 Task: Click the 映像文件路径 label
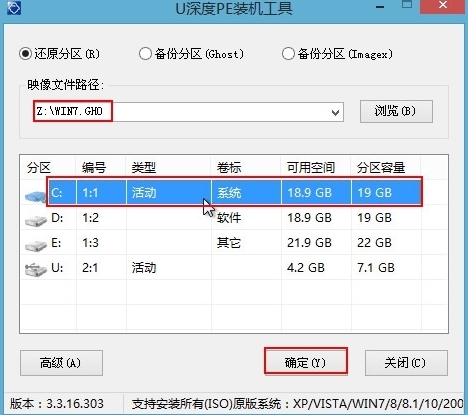(x=65, y=85)
